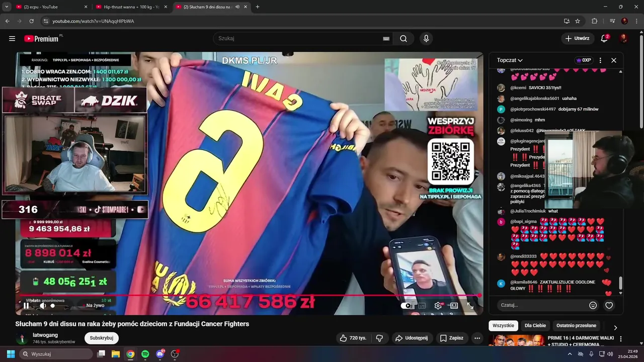Open File Explorer from taskbar
The image size is (644, 362).
pos(116,354)
